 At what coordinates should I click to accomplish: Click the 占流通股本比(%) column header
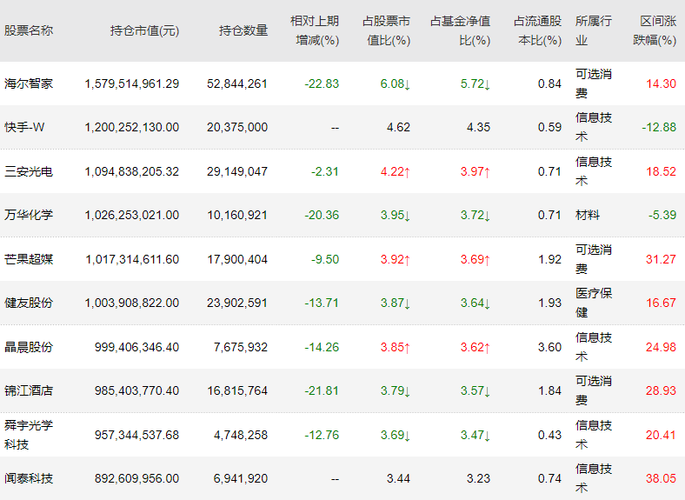pos(537,31)
